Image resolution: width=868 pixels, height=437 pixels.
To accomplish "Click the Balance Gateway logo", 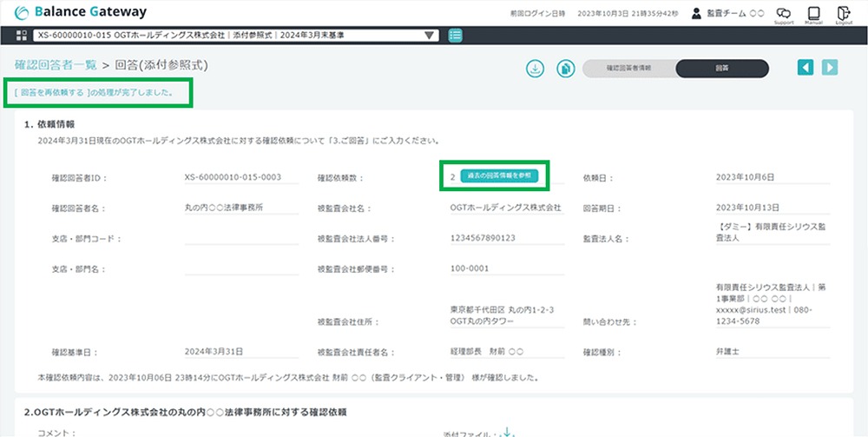I will click(81, 12).
